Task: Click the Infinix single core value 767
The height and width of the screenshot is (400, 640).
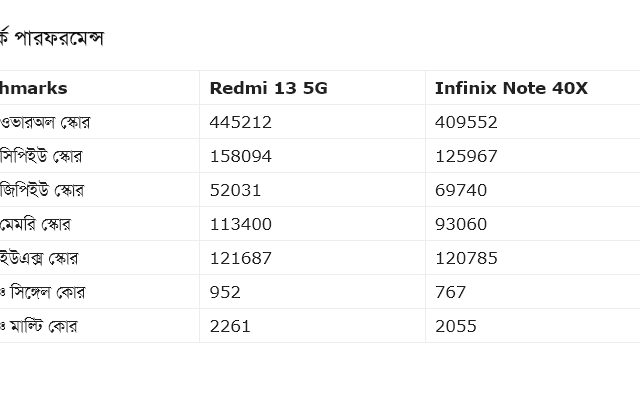Action: [450, 292]
